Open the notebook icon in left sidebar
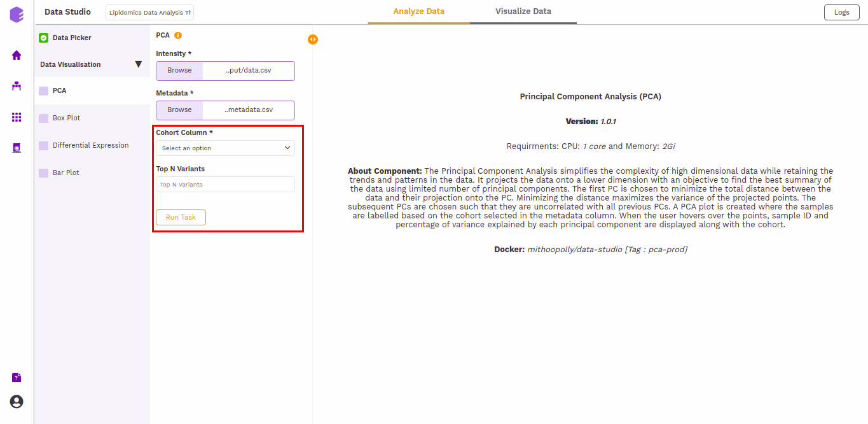This screenshot has width=868, height=424. coord(17,148)
